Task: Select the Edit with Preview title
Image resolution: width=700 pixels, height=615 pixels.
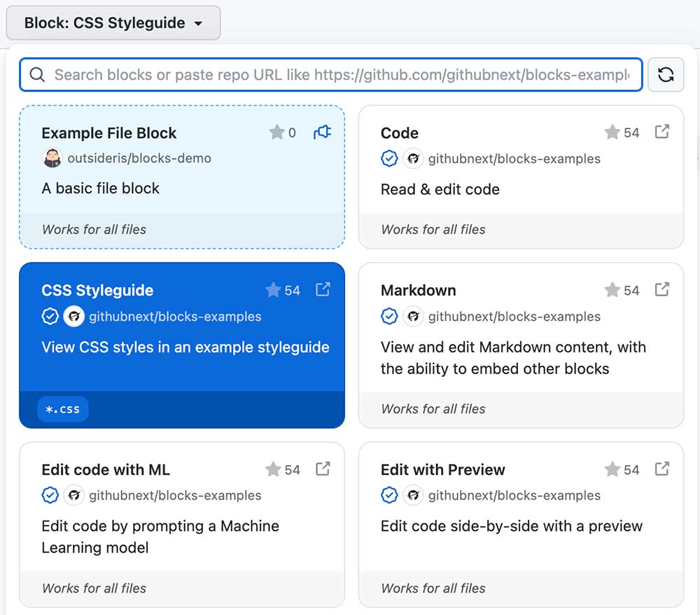Action: pyautogui.click(x=443, y=470)
